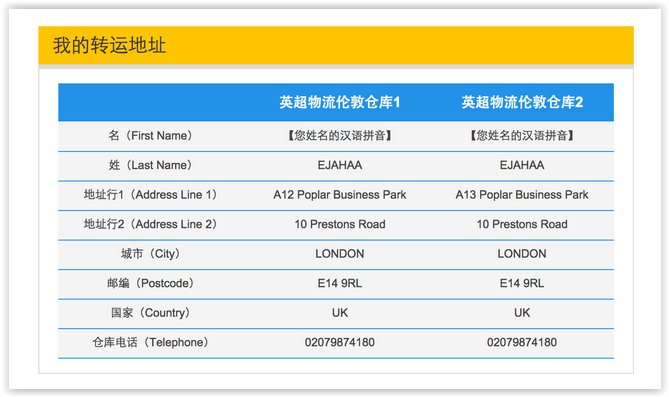Select warehouse 1's postcode E14 9RL
Screen dimensions: 669x397
340,283
